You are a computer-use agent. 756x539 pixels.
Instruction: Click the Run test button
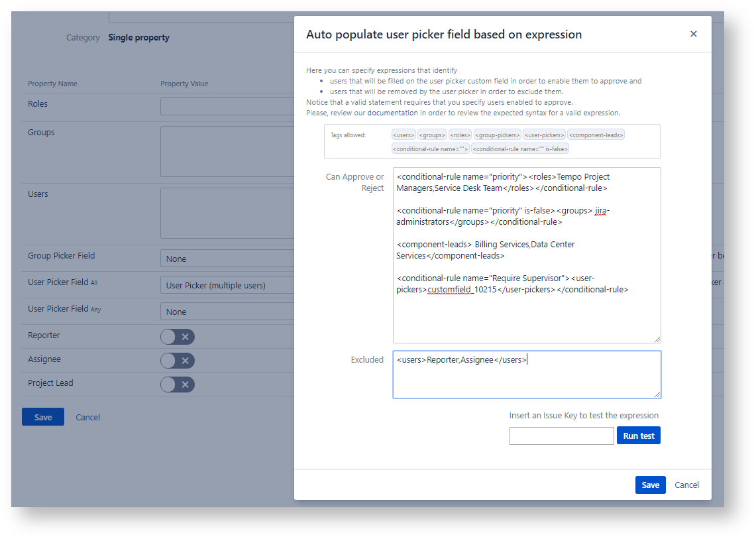[638, 436]
